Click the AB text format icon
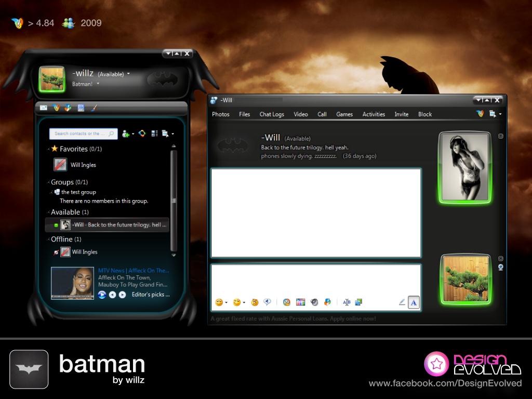The width and height of the screenshot is (532, 399). pyautogui.click(x=347, y=302)
